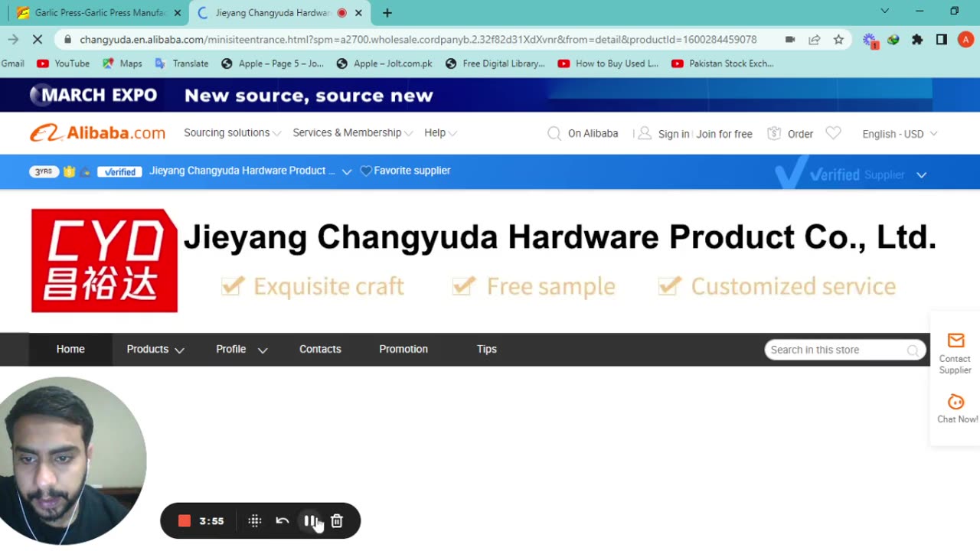980x551 pixels.
Task: Open the Gmail bookmark
Action: 12,64
